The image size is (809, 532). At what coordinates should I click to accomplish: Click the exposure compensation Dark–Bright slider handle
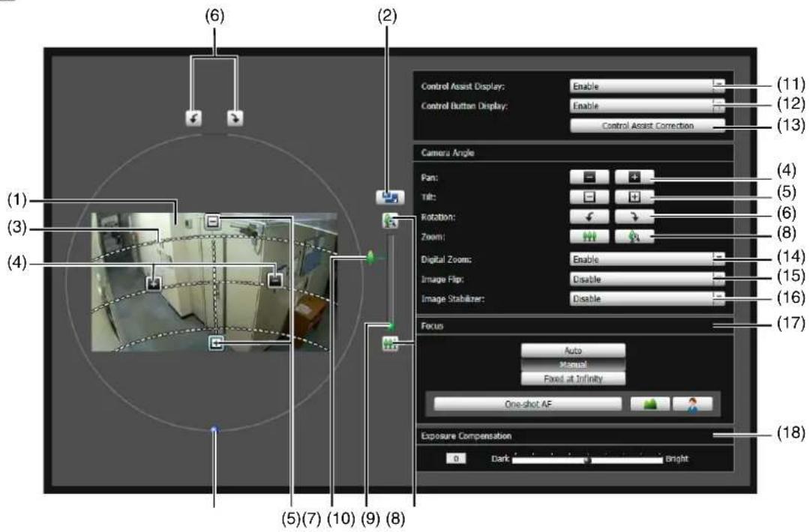click(x=586, y=460)
